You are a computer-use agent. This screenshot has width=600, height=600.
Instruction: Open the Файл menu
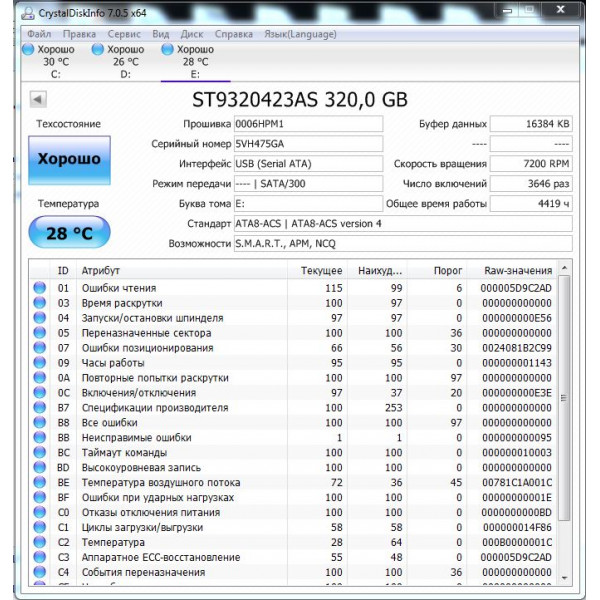tap(39, 34)
